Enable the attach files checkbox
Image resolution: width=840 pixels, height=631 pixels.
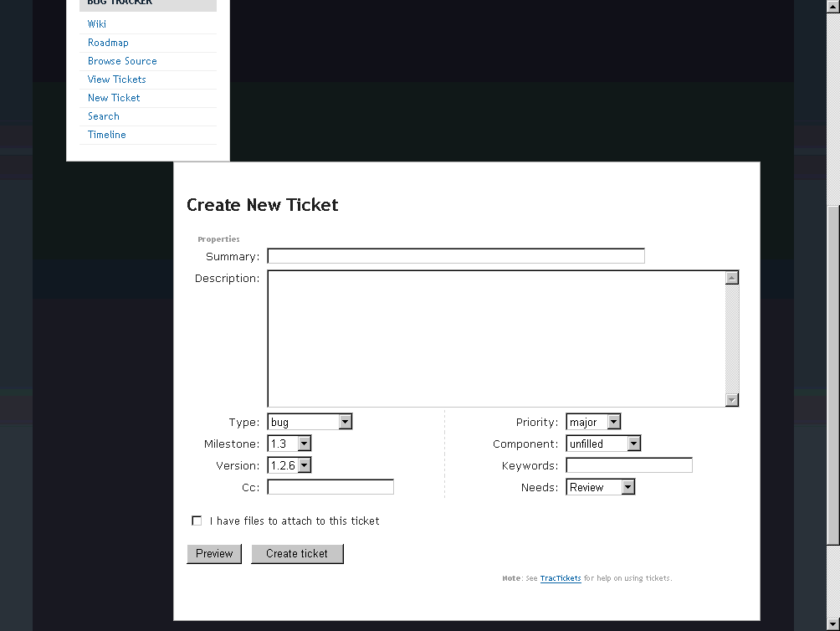197,521
